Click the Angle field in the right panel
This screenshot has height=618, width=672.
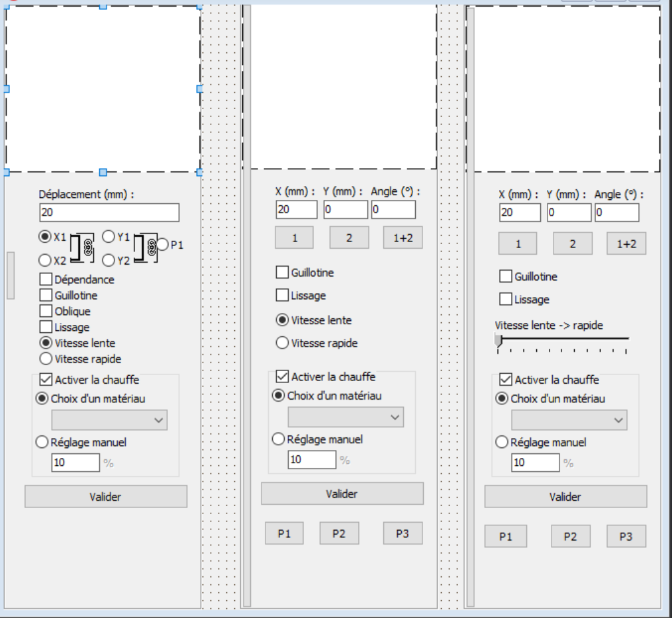616,212
